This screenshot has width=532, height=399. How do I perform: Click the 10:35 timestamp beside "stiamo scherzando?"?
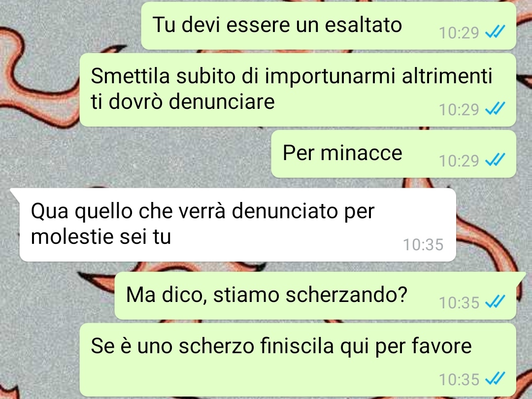[459, 302]
